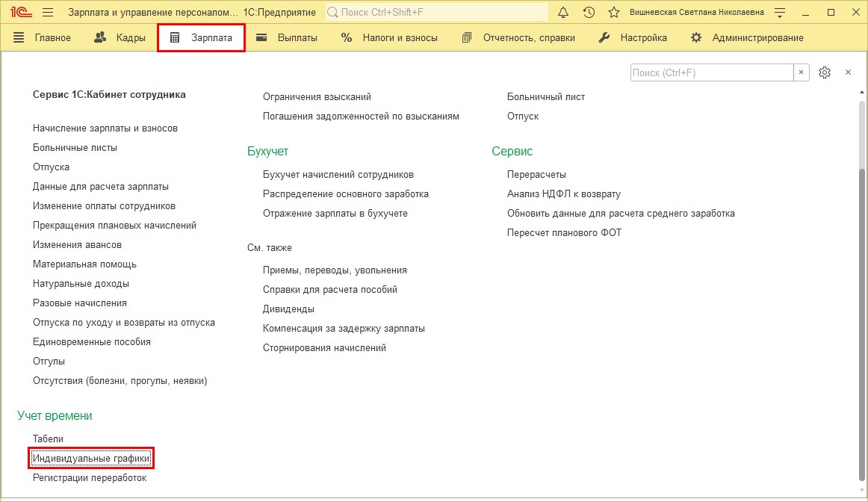Open Отражение зарплаты в бухучете

[x=335, y=214]
